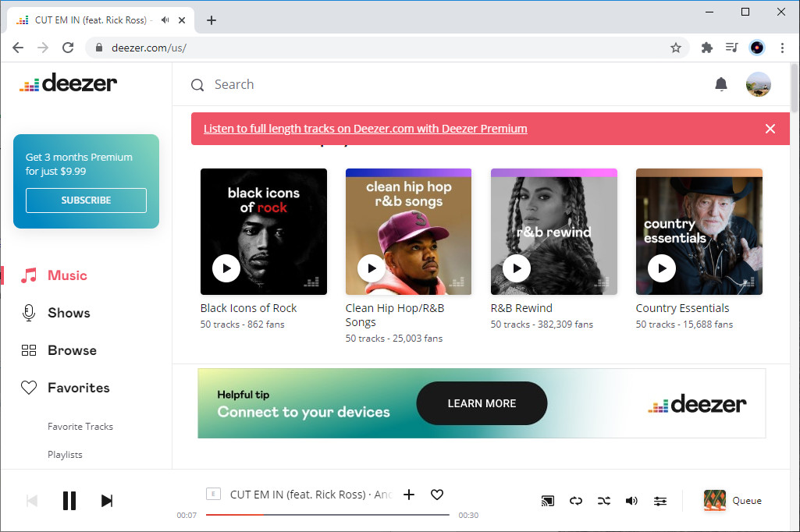Open the browser extensions puzzle icon
Image resolution: width=800 pixels, height=532 pixels.
(706, 48)
